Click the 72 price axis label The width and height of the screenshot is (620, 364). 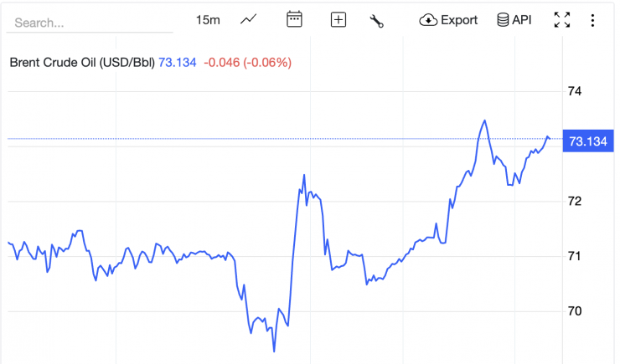(576, 202)
